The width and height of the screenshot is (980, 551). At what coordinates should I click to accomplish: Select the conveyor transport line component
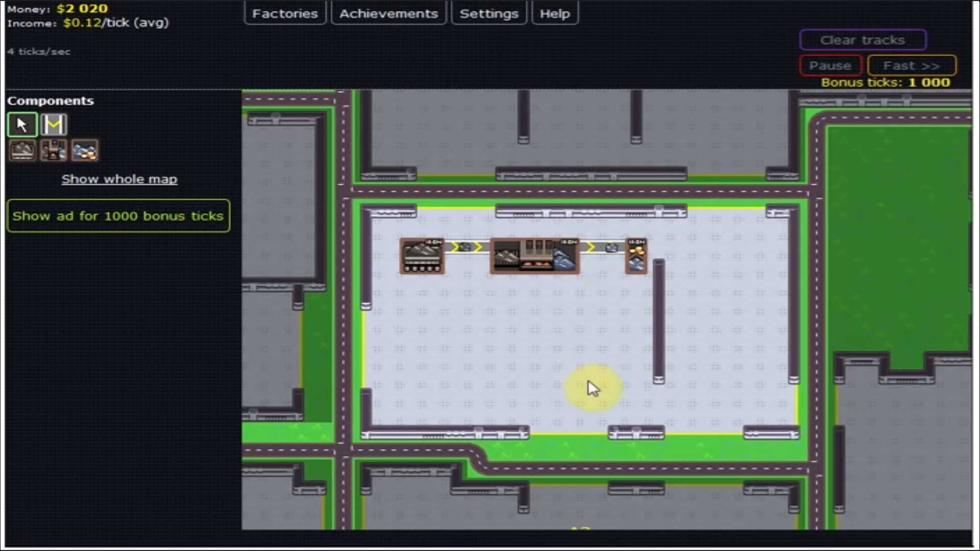(54, 124)
